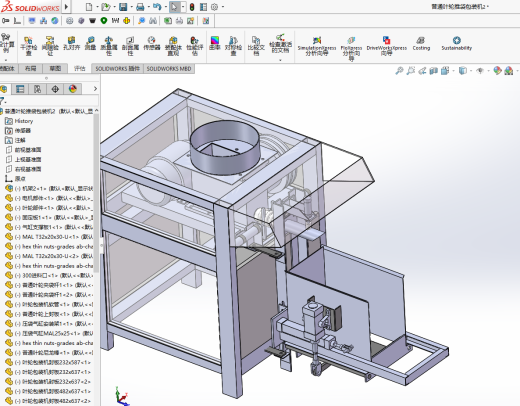Image resolution: width=520 pixels, height=406 pixels.
Task: Switch to the SOLIDWORKS MBD tab
Action: (x=169, y=69)
